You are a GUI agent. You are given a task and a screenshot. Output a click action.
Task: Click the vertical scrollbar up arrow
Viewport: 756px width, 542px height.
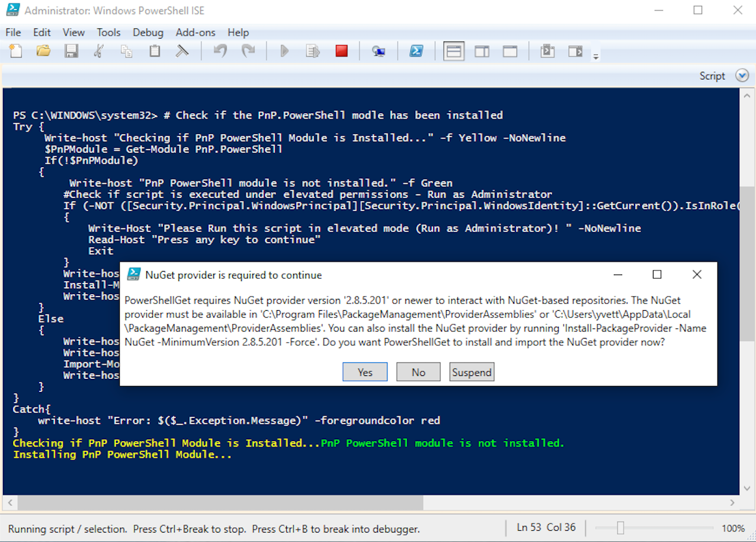(747, 95)
